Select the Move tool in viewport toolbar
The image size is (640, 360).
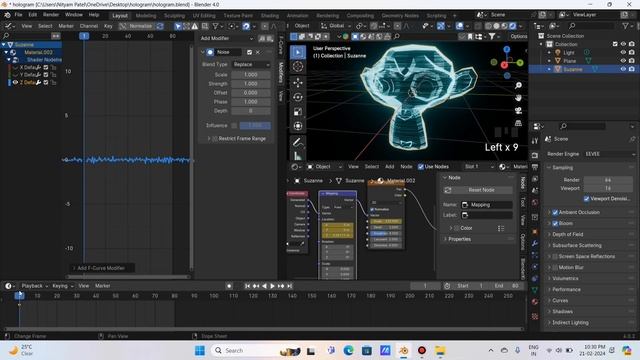298,82
